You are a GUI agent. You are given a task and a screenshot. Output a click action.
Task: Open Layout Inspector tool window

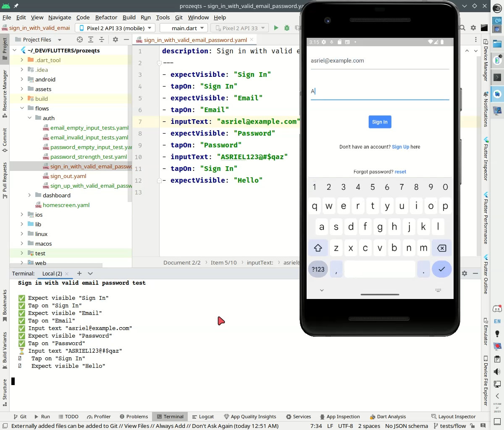tap(454, 417)
